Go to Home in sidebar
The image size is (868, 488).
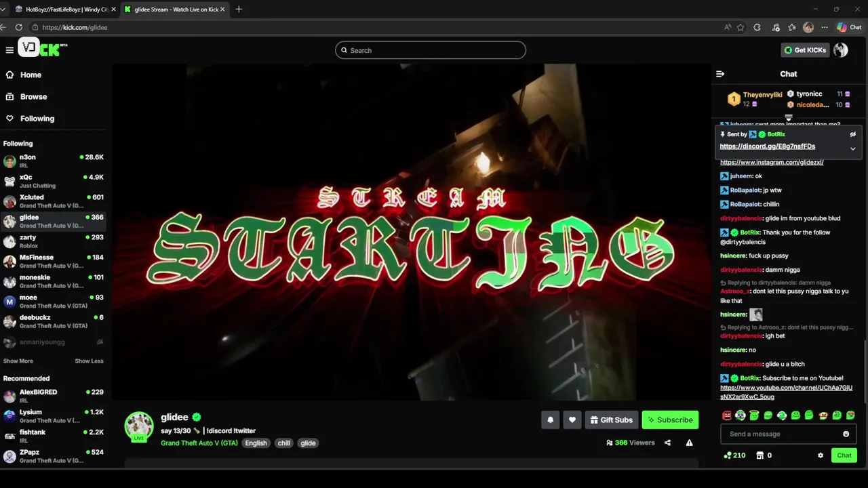pos(24,75)
